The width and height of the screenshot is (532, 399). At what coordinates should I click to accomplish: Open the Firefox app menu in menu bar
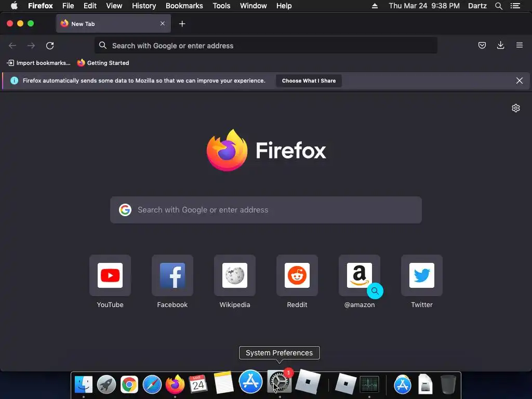(x=41, y=6)
